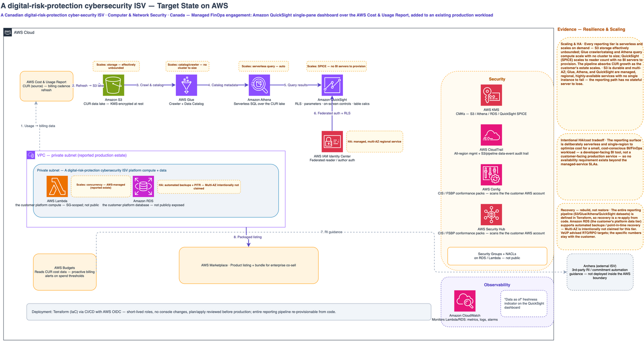Select the 'Scales: SPICE' note
The image size is (644, 341).
click(x=336, y=66)
